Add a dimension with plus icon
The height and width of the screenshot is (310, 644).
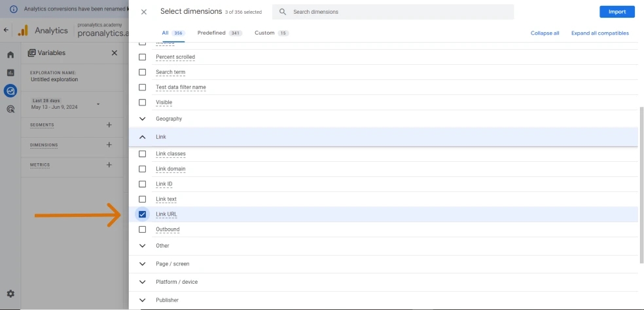[x=109, y=145]
